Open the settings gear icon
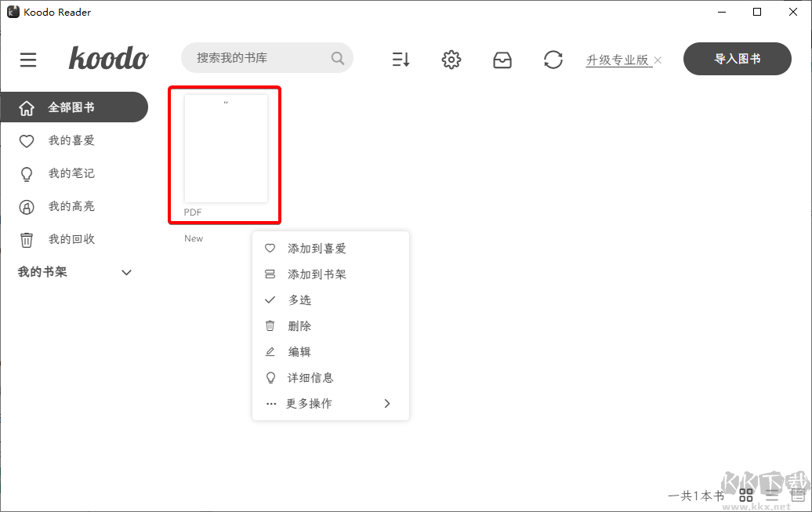Image resolution: width=812 pixels, height=512 pixels. [451, 59]
